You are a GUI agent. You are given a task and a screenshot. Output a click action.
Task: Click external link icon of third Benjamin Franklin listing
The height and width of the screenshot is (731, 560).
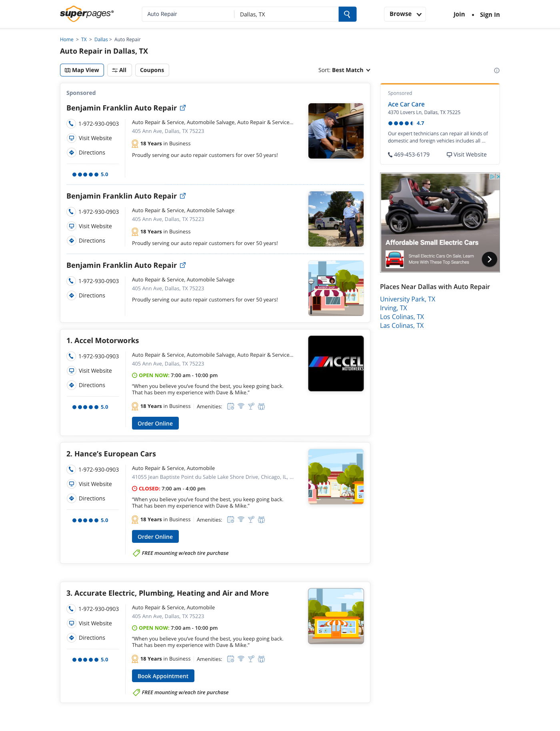183,265
